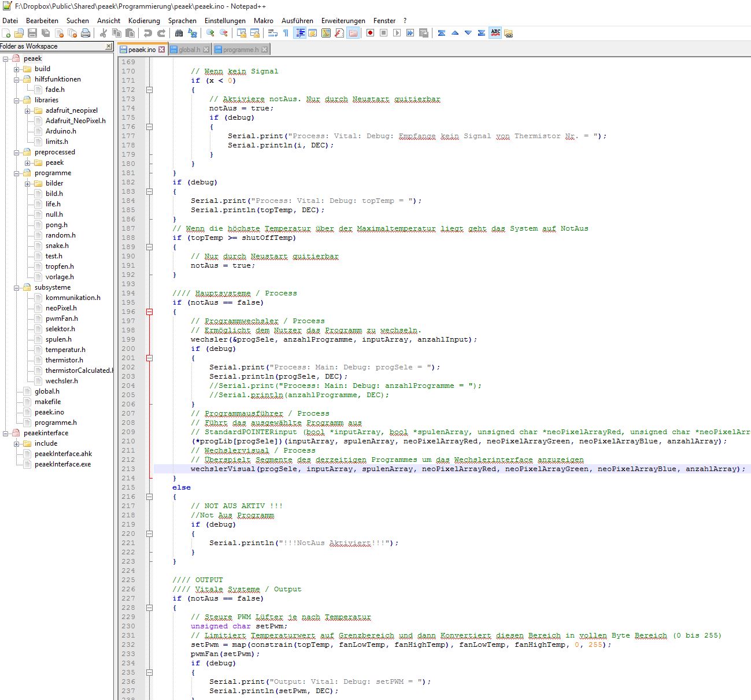Select temperatur.h in the workspace tree
This screenshot has height=700, width=751.
coord(66,350)
